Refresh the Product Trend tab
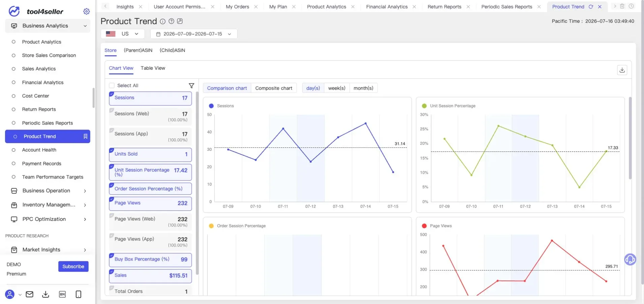The height and width of the screenshot is (304, 644). 591,7
